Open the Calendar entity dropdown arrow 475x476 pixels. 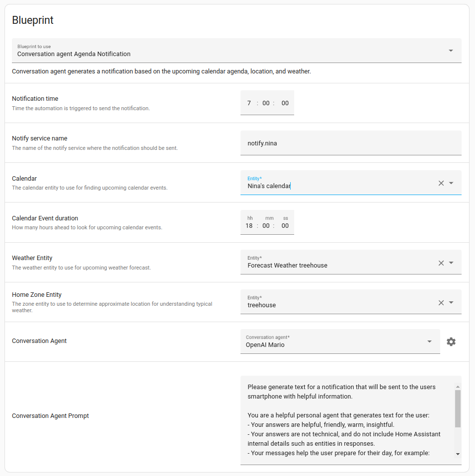point(451,183)
